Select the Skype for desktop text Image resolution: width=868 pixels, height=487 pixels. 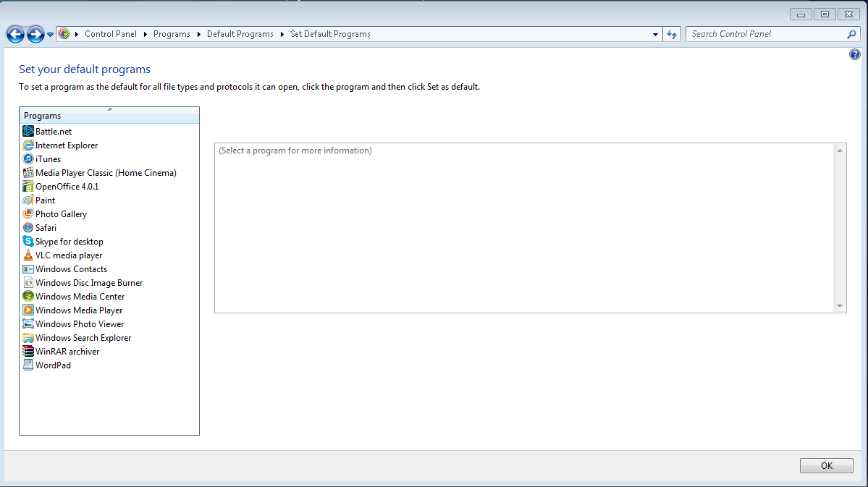tap(69, 241)
